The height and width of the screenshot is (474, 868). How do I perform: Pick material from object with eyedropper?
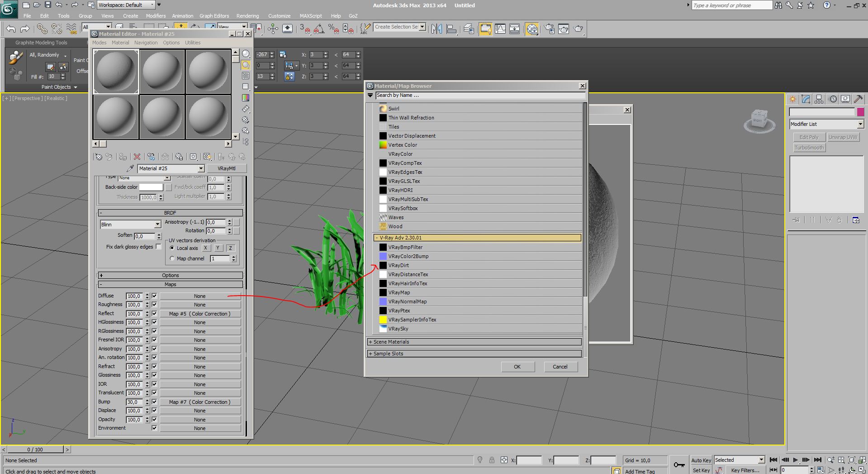(x=130, y=168)
